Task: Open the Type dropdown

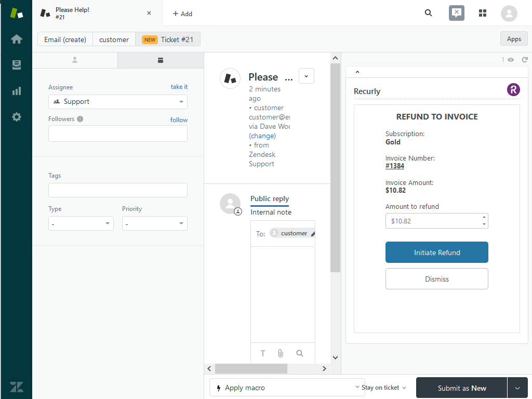Action: (x=81, y=223)
